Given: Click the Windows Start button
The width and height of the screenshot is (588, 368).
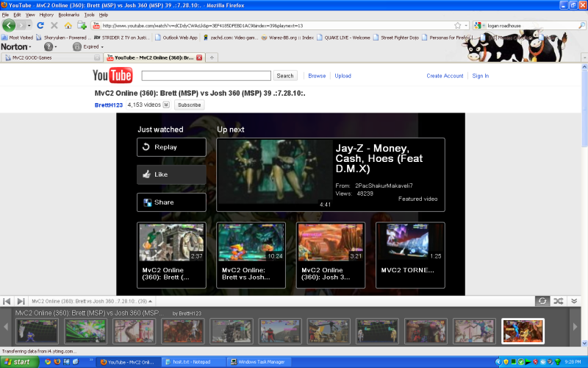Looking at the screenshot, I should point(20,362).
